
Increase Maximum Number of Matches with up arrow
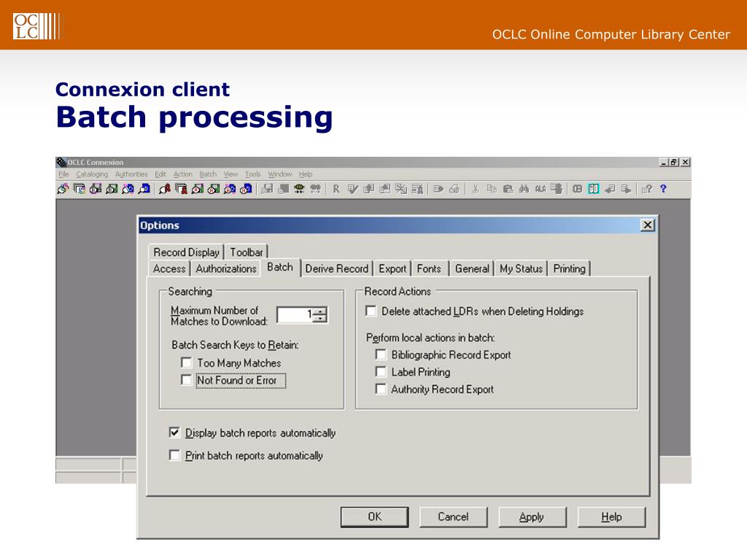pos(321,311)
